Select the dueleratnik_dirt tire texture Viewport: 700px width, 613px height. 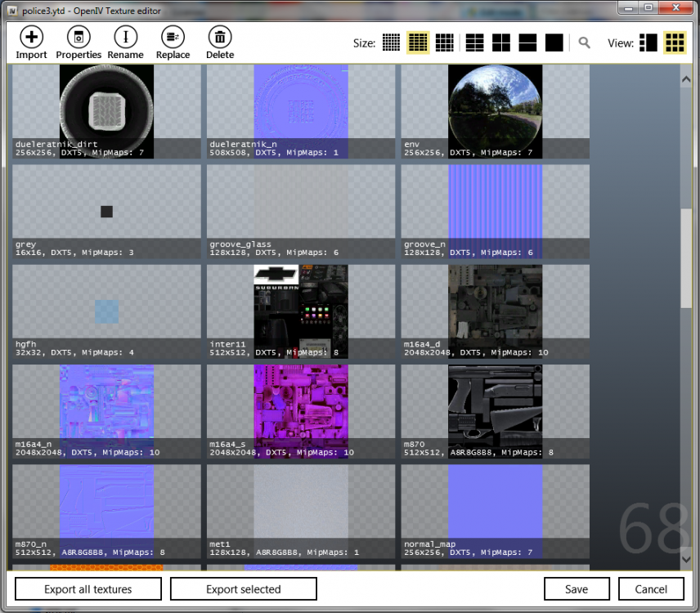106,111
